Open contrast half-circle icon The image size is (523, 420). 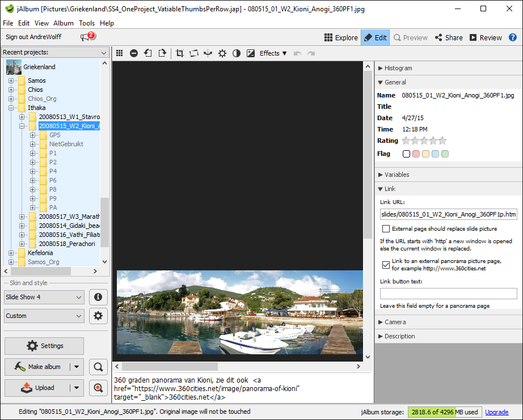point(237,53)
